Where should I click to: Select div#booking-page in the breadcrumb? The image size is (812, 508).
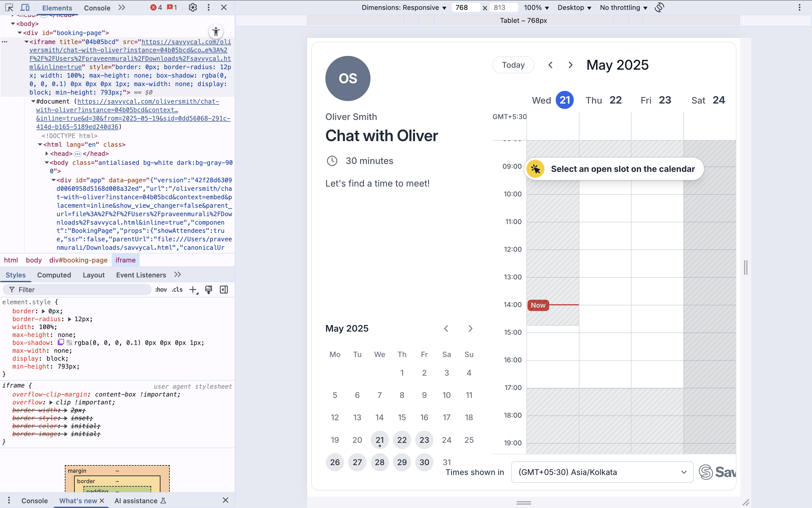coord(78,260)
